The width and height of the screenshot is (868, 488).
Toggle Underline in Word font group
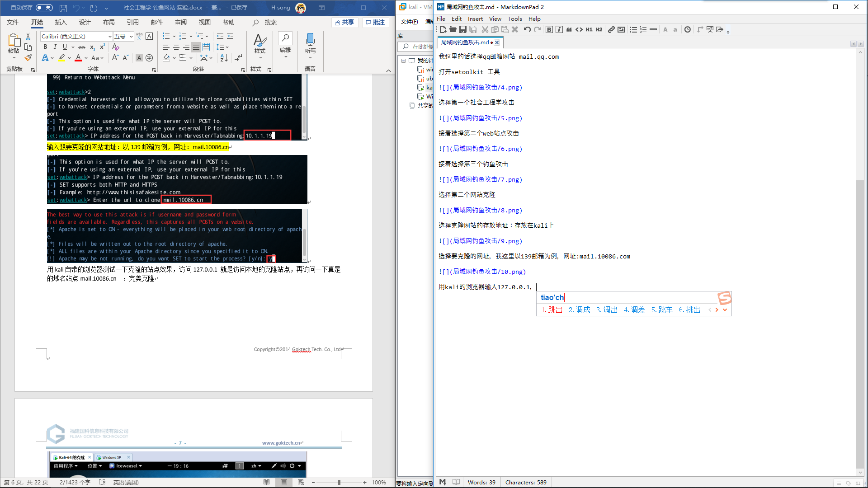pos(65,47)
